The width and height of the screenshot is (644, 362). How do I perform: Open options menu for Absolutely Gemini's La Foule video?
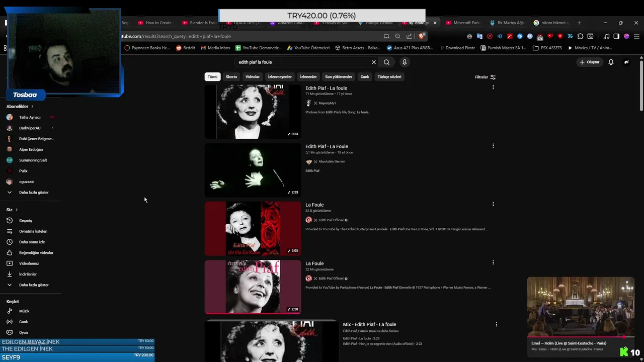point(493,146)
